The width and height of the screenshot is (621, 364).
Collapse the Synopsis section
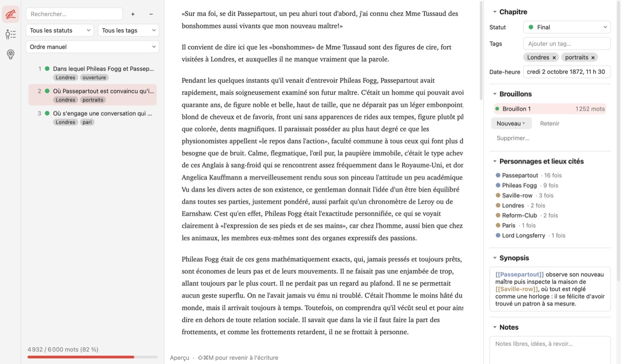pyautogui.click(x=495, y=258)
